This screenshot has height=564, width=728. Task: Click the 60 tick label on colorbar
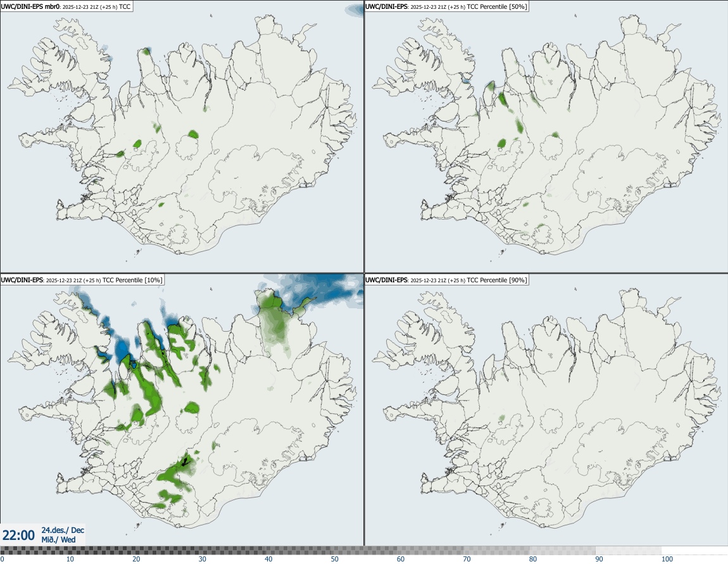(401, 559)
